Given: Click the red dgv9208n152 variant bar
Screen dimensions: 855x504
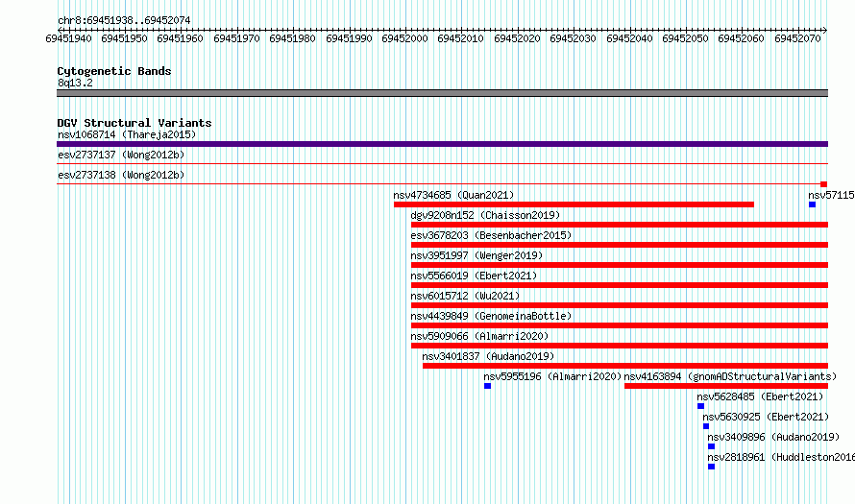Looking at the screenshot, I should (620, 225).
